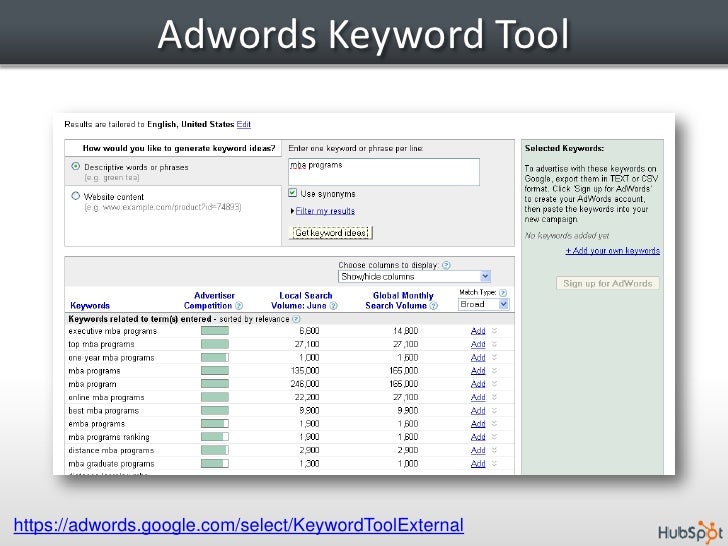Expand chevron in online mba programs row
The width and height of the screenshot is (728, 546).
click(x=494, y=397)
